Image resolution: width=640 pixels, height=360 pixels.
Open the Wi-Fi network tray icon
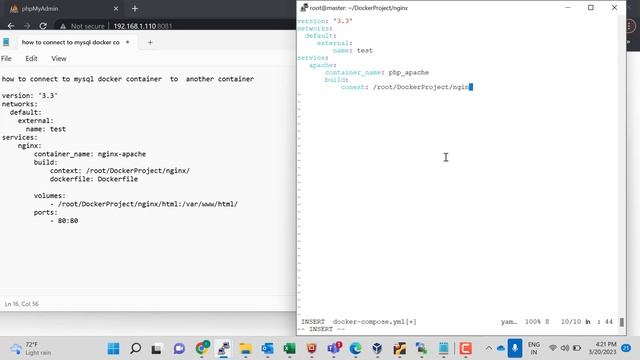point(553,348)
